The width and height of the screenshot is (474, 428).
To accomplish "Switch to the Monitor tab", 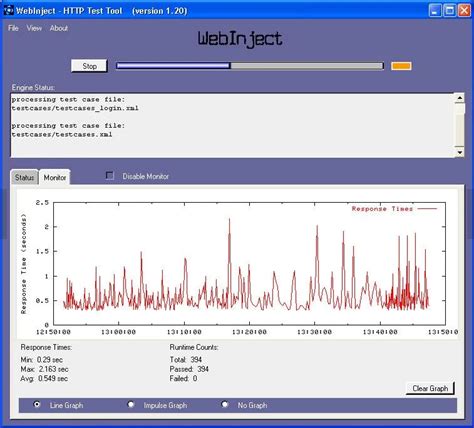I will click(x=55, y=177).
